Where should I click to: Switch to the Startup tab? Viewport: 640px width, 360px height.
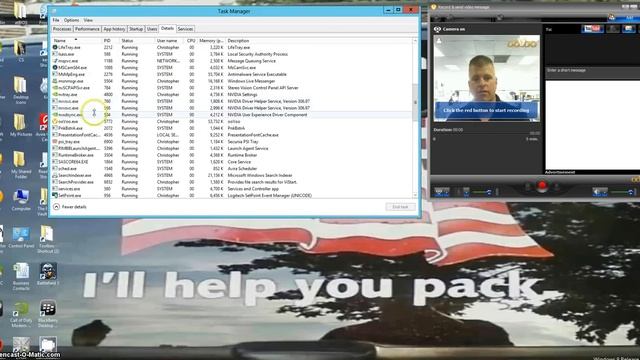[136, 29]
